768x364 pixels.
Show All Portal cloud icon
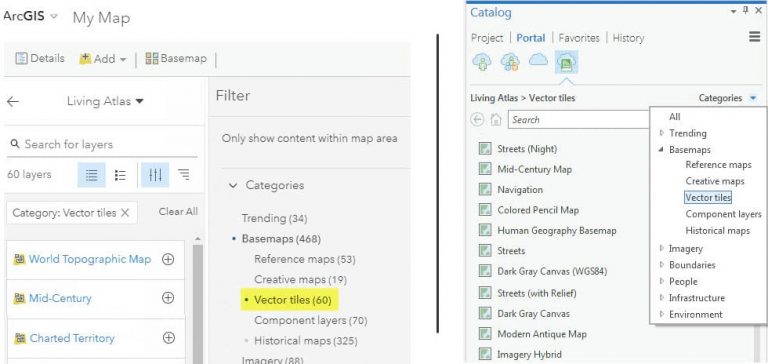(x=538, y=60)
